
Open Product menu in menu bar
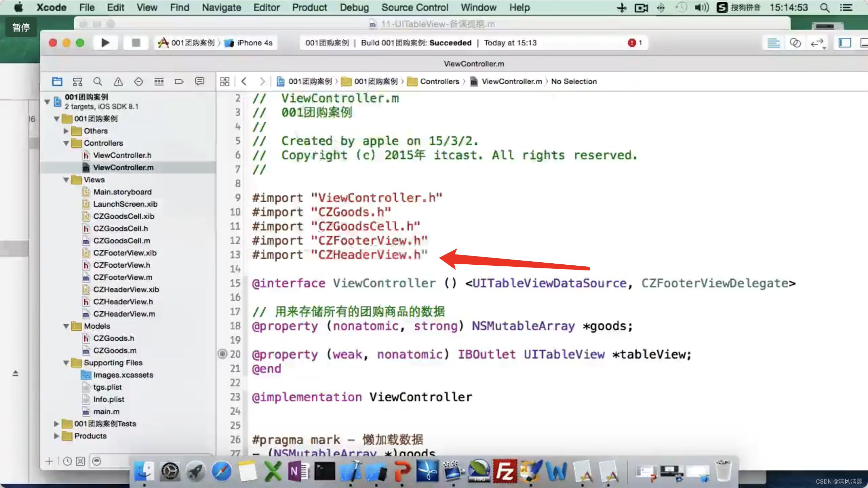coord(310,7)
